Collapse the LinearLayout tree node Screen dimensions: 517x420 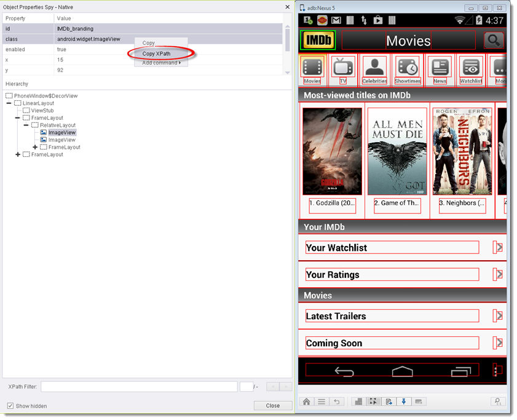9,103
